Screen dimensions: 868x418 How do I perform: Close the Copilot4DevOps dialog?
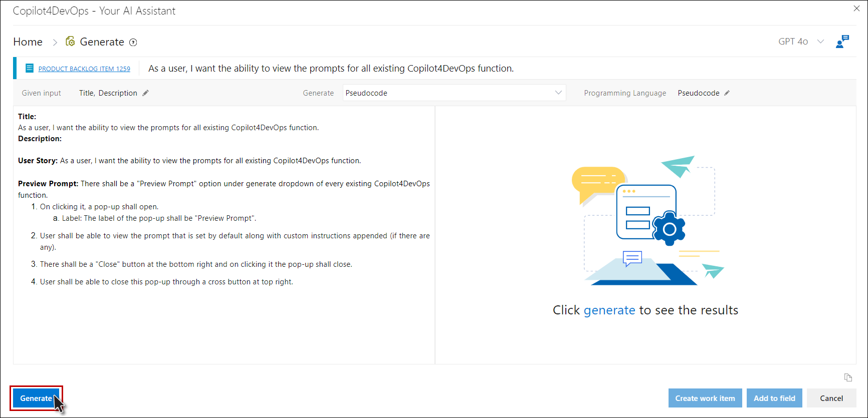coord(856,9)
